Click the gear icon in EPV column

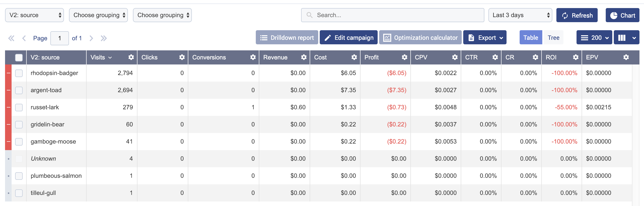point(626,57)
